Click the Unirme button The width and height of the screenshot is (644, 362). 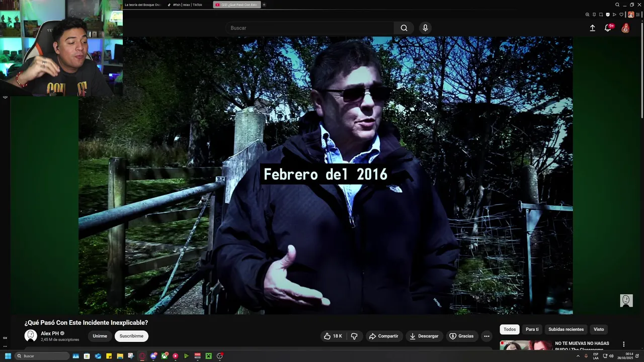pos(100,336)
